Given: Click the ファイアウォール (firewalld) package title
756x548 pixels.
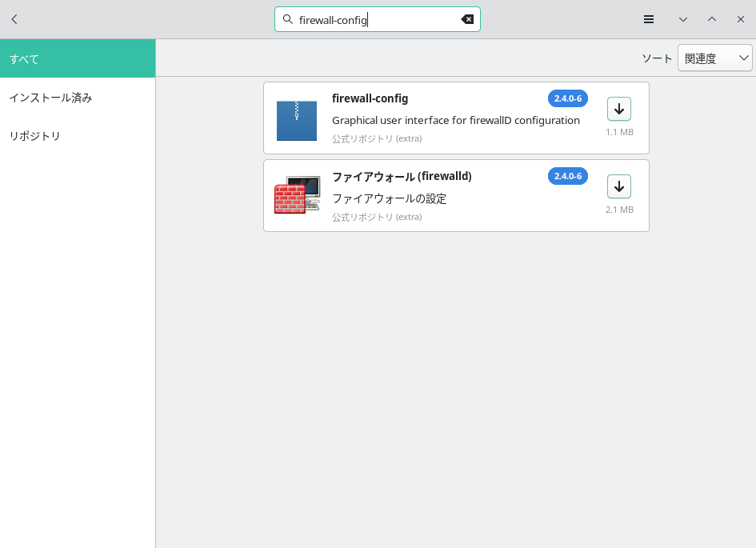Looking at the screenshot, I should coord(402,176).
